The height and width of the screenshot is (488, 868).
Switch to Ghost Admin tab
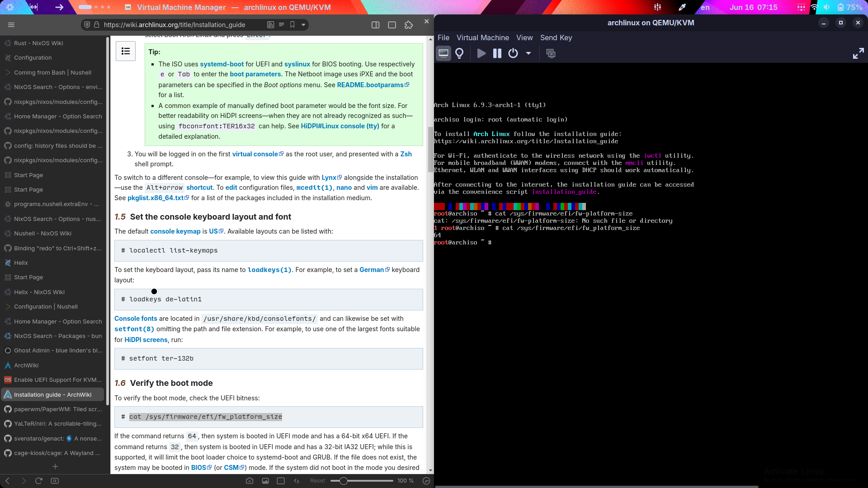coord(53,350)
